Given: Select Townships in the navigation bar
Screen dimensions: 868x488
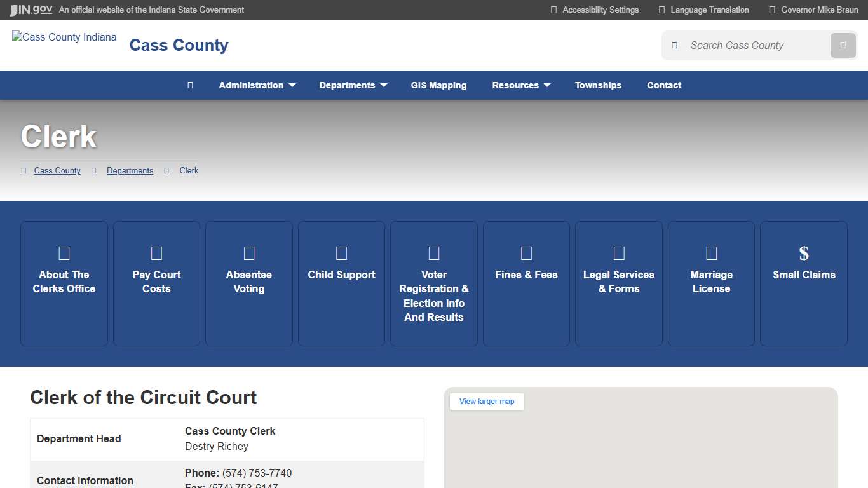Looking at the screenshot, I should [x=598, y=85].
